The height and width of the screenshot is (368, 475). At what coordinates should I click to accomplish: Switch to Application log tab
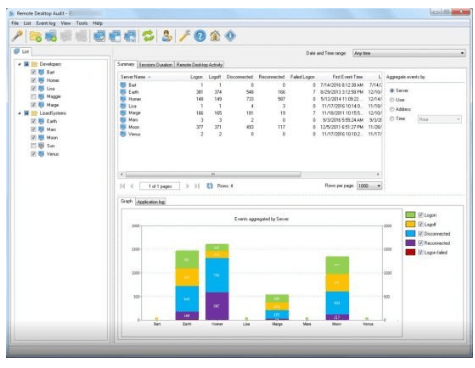point(151,202)
